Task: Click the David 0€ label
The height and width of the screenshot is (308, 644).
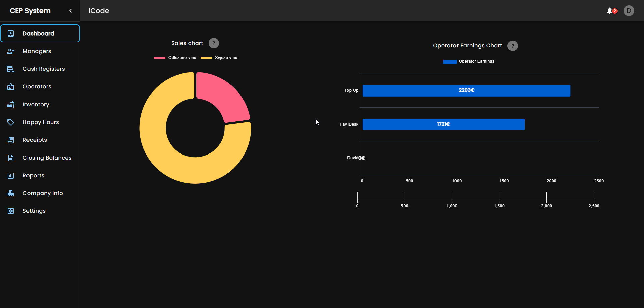Action: point(356,158)
